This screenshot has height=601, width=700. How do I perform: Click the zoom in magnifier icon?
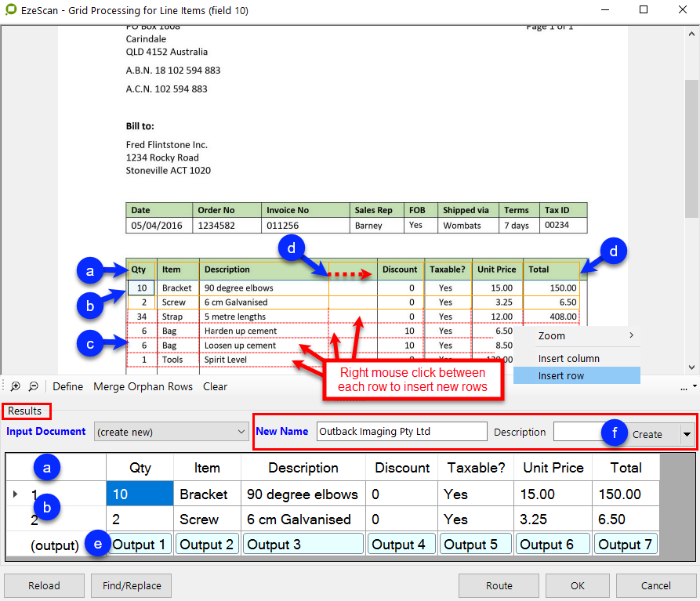tap(15, 386)
